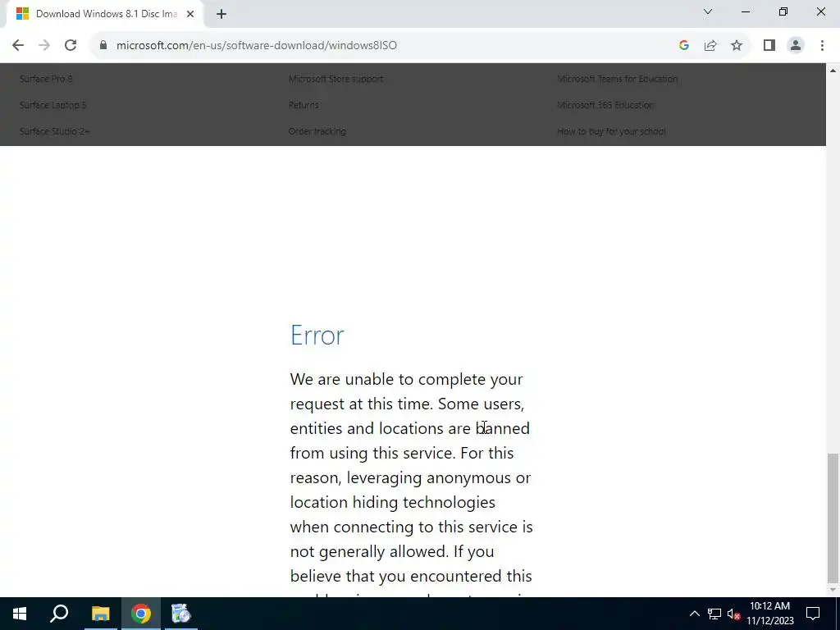Click 'We are unable to complete your' text

(x=406, y=379)
